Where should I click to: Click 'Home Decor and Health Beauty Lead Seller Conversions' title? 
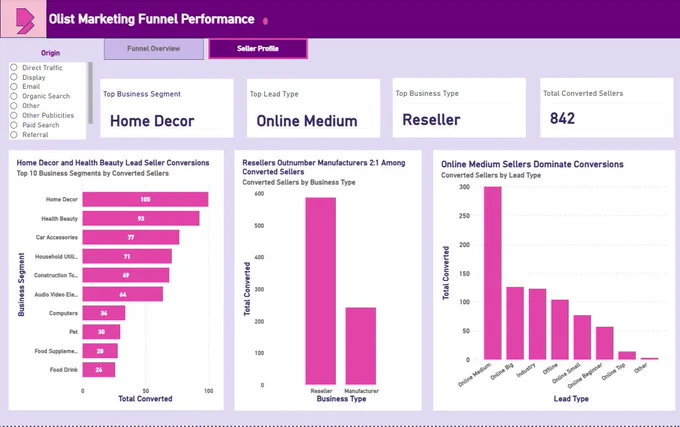113,163
